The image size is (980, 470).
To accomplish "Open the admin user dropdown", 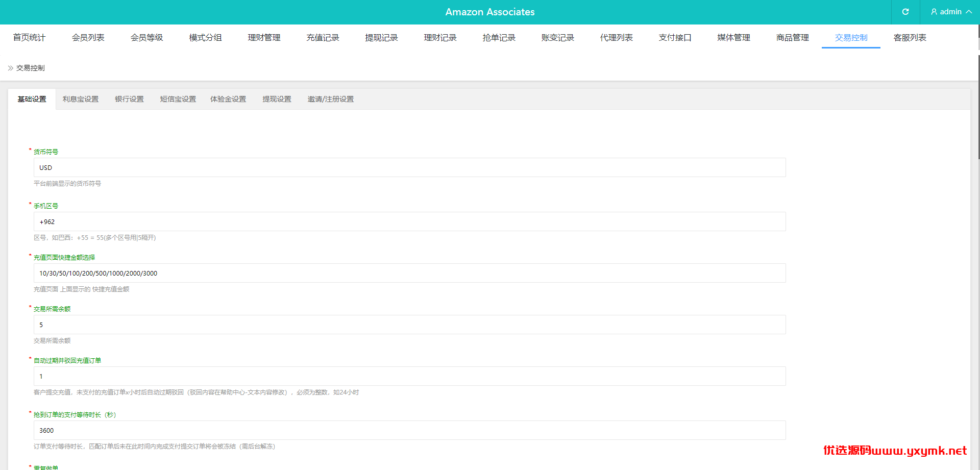I will 951,12.
